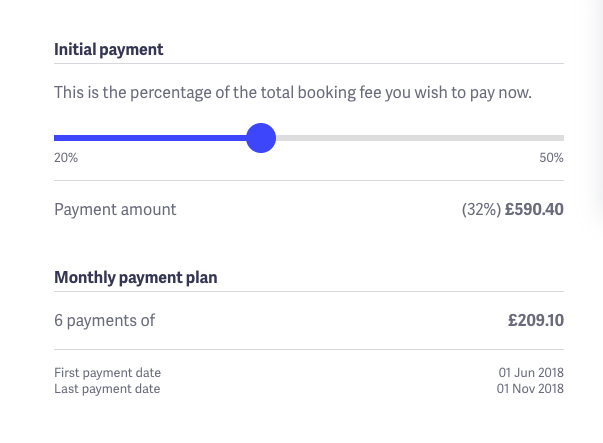This screenshot has width=603, height=443.
Task: Click the 50% maximum slider label
Action: [x=551, y=158]
